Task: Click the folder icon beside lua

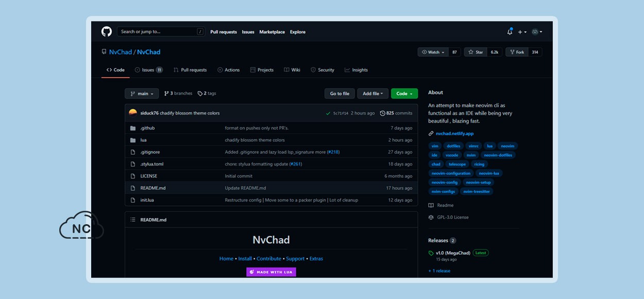Action: coord(132,140)
